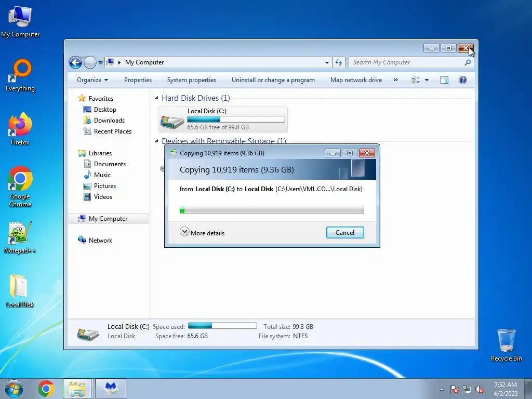Open Chrome from the taskbar
The image size is (532, 399).
46,389
